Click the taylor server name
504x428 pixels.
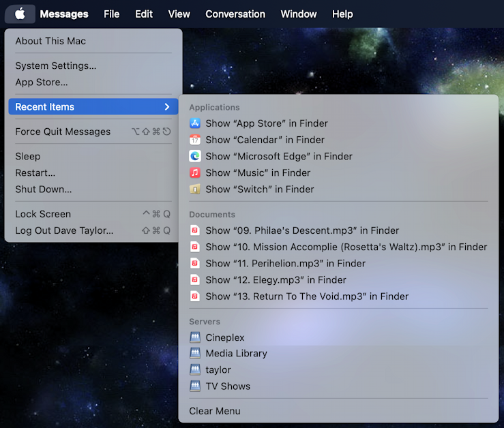click(x=218, y=369)
